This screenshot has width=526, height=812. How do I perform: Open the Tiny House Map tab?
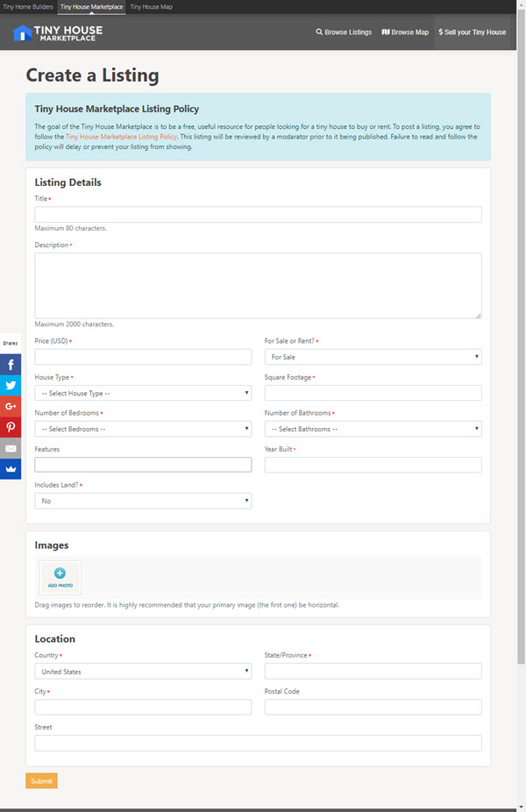click(151, 7)
